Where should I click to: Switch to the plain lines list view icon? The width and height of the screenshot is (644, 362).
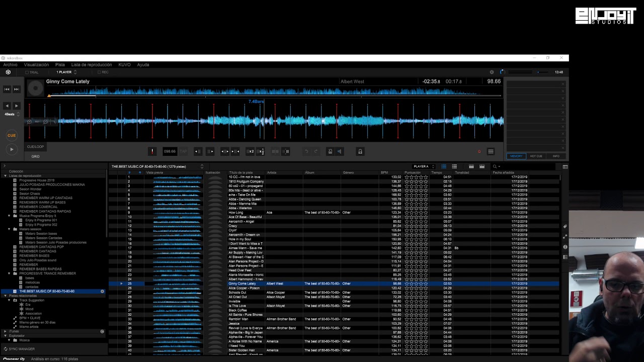(454, 166)
